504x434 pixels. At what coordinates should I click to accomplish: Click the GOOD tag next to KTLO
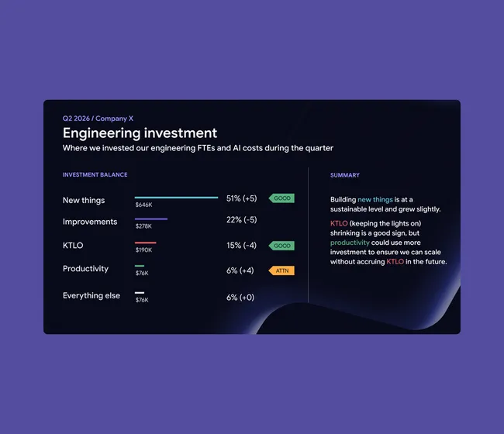(x=281, y=246)
